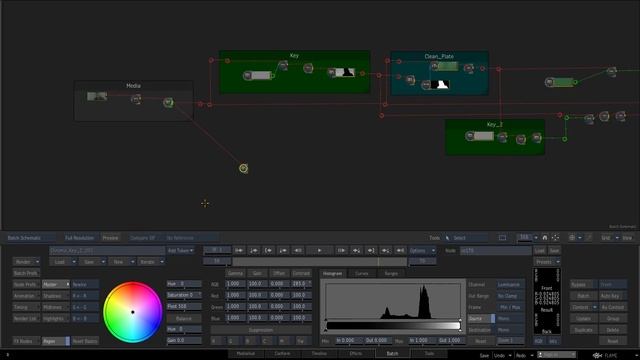Viewport: 640px width, 360px height.
Task: Step backward one frame
Action: (x=298, y=250)
